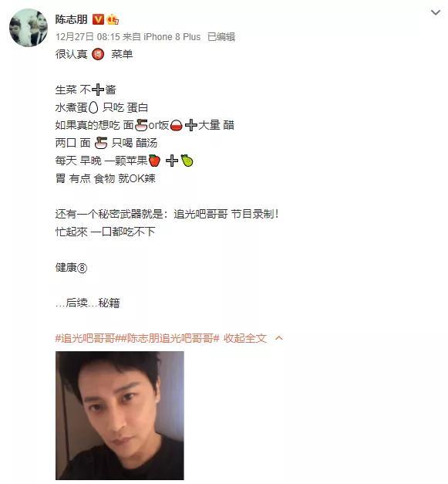Click the red apple emoji

[154, 161]
